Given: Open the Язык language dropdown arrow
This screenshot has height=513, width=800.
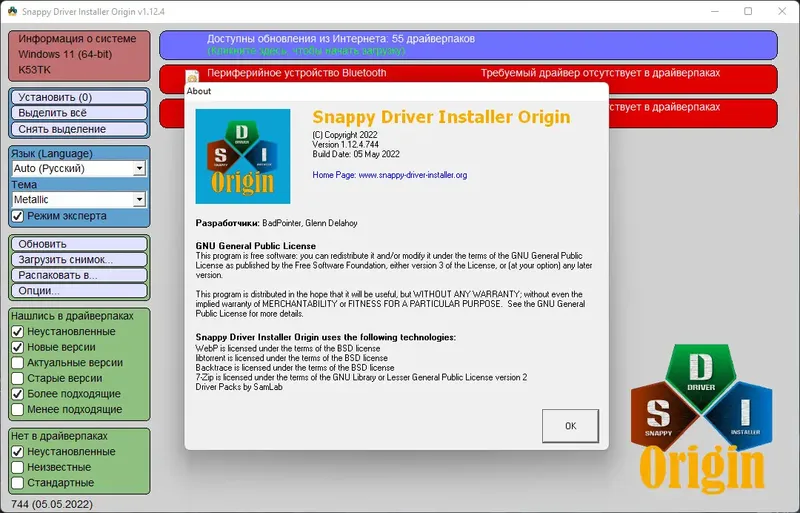Looking at the screenshot, I should click(x=139, y=168).
